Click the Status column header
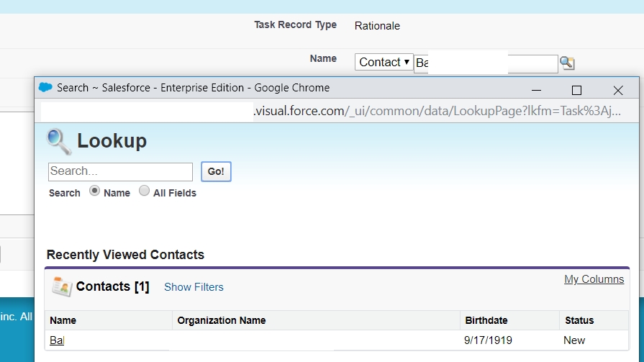The height and width of the screenshot is (362, 644). (x=579, y=320)
